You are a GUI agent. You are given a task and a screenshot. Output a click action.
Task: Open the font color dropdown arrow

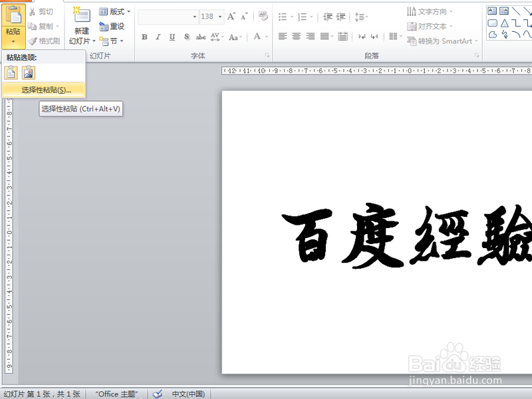pos(267,37)
